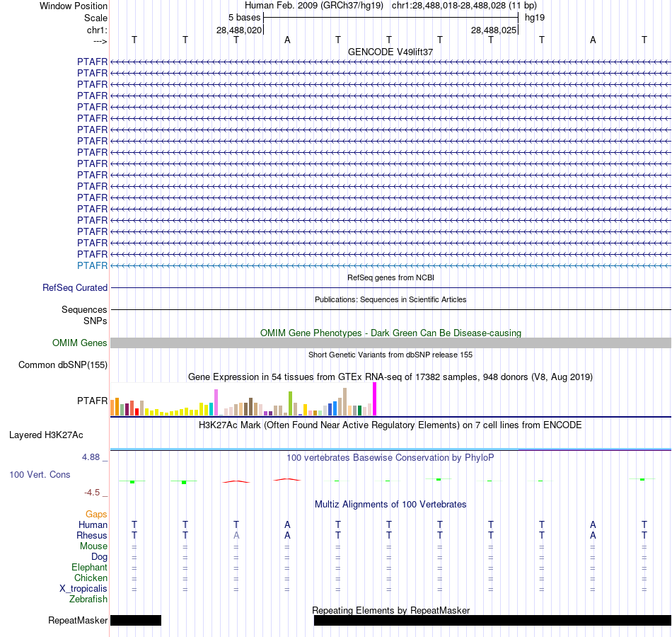This screenshot has width=672, height=637.
Task: Click the -4.5 lower conservation scale value
Action: (x=92, y=493)
